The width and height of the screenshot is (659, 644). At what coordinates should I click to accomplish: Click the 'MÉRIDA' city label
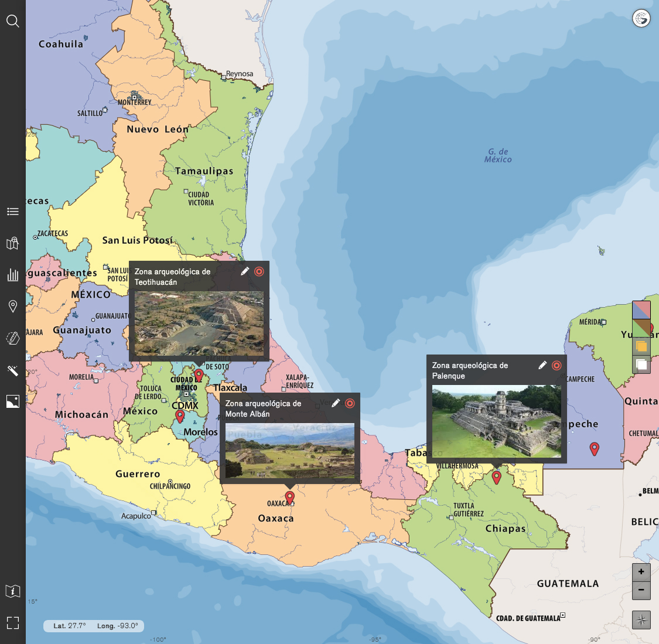pyautogui.click(x=590, y=322)
